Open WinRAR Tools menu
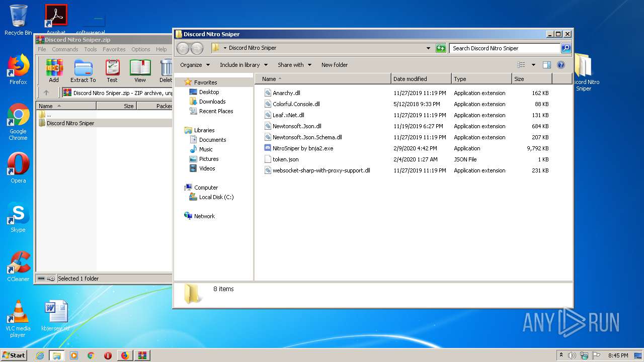This screenshot has width=644, height=362. pos(91,49)
